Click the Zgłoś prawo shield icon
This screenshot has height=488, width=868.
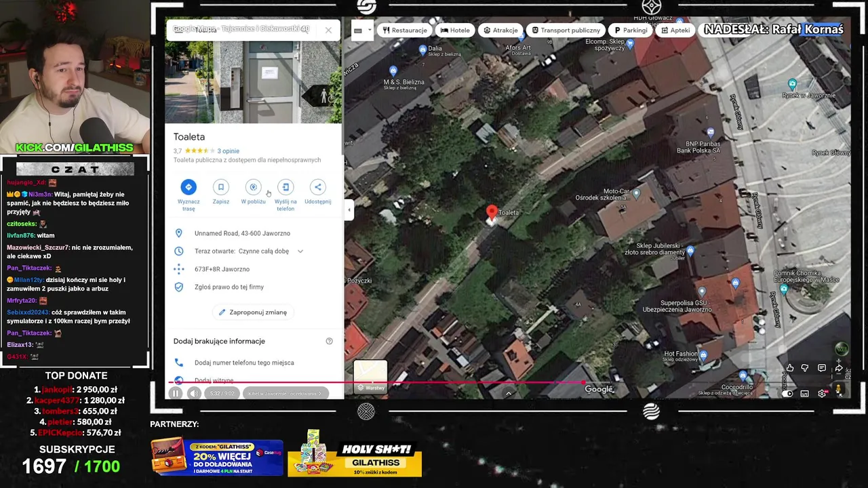(179, 287)
